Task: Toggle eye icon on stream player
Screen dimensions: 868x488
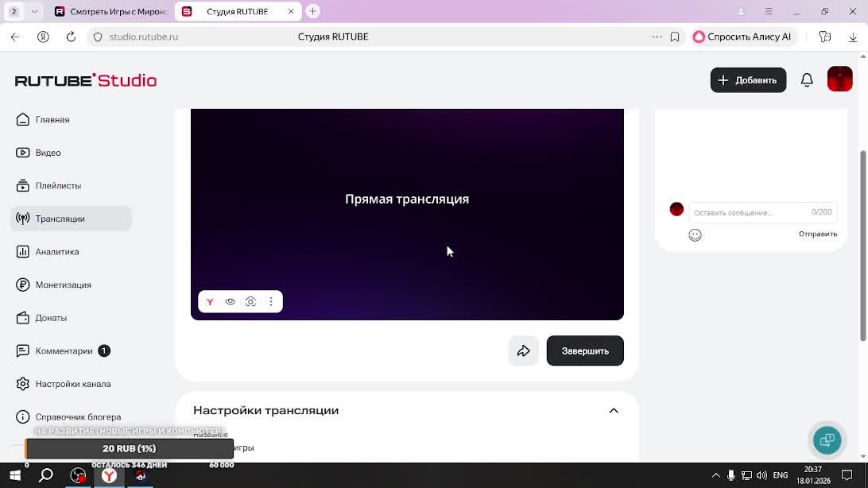Action: click(231, 301)
